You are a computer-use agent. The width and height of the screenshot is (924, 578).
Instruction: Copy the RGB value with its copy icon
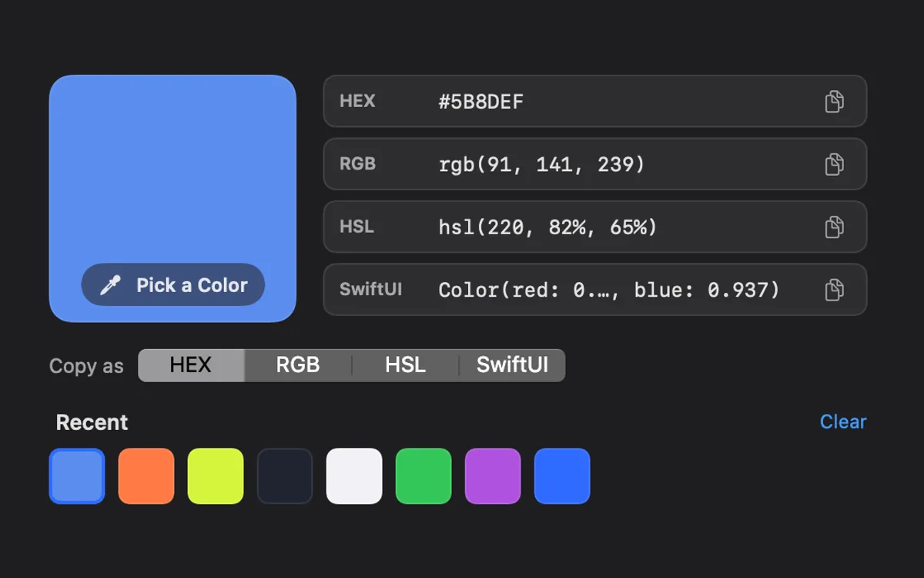[x=835, y=164]
